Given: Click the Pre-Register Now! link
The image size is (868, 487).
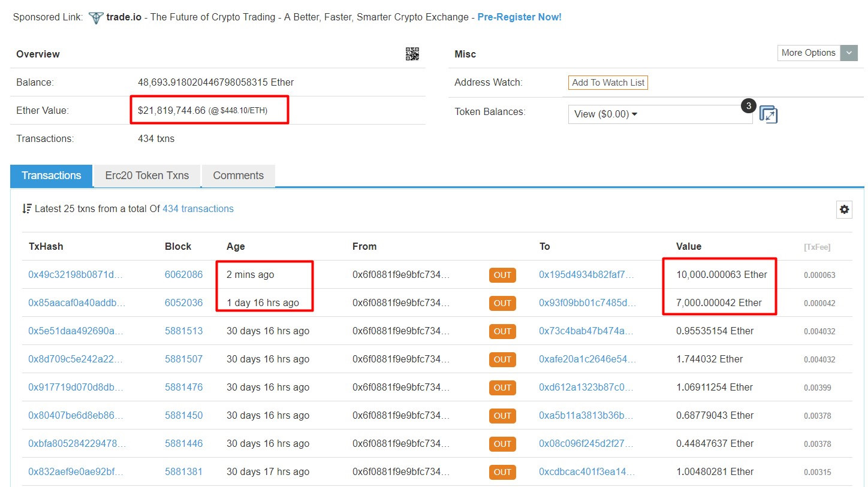Looking at the screenshot, I should point(519,17).
